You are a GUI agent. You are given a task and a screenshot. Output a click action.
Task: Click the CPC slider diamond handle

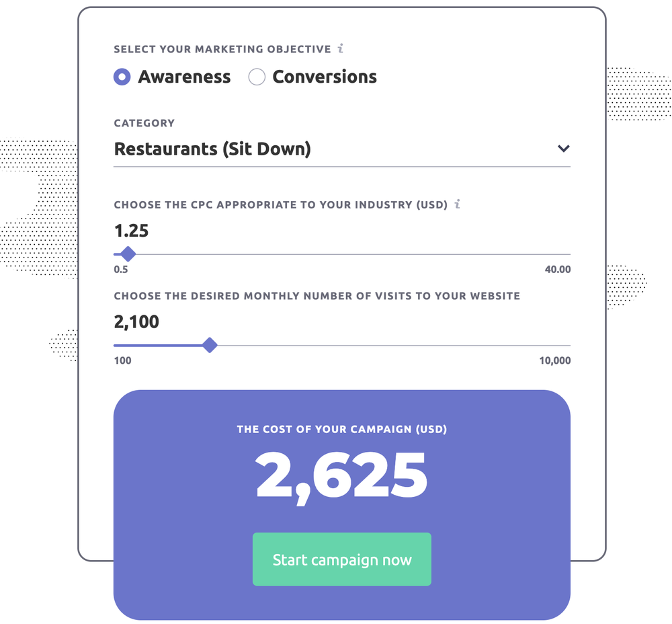click(x=128, y=254)
